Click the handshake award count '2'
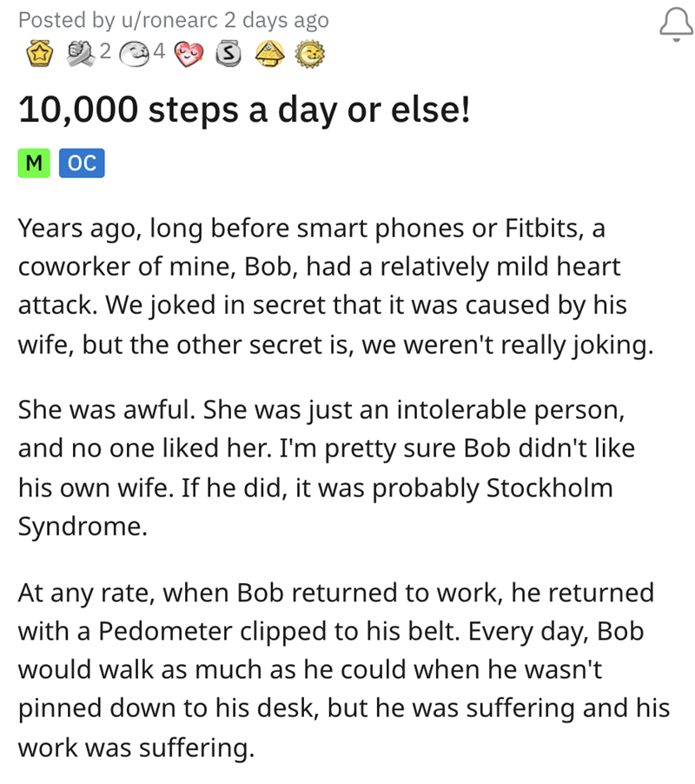The width and height of the screenshot is (695, 784). click(105, 53)
